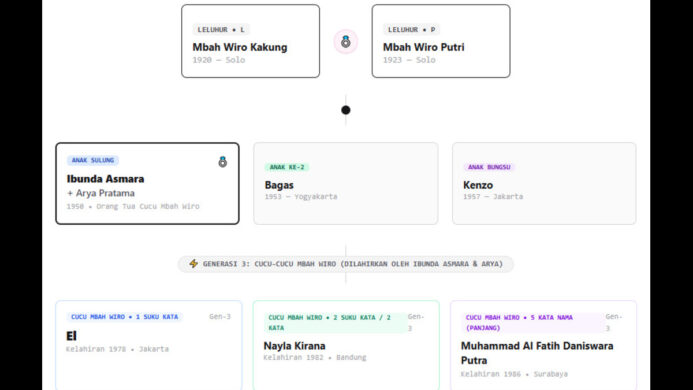This screenshot has height=390, width=693.
Task: Select the Ibunda Asmara card
Action: click(x=148, y=184)
